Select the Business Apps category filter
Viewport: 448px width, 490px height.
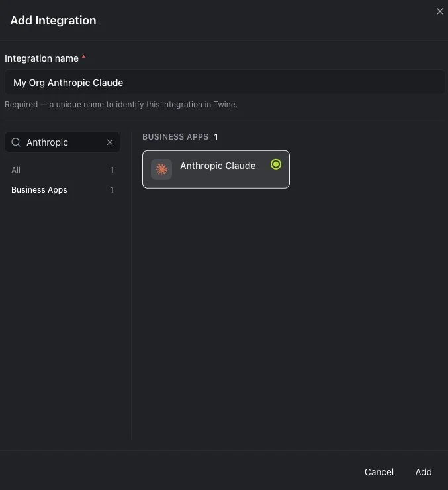(x=62, y=190)
